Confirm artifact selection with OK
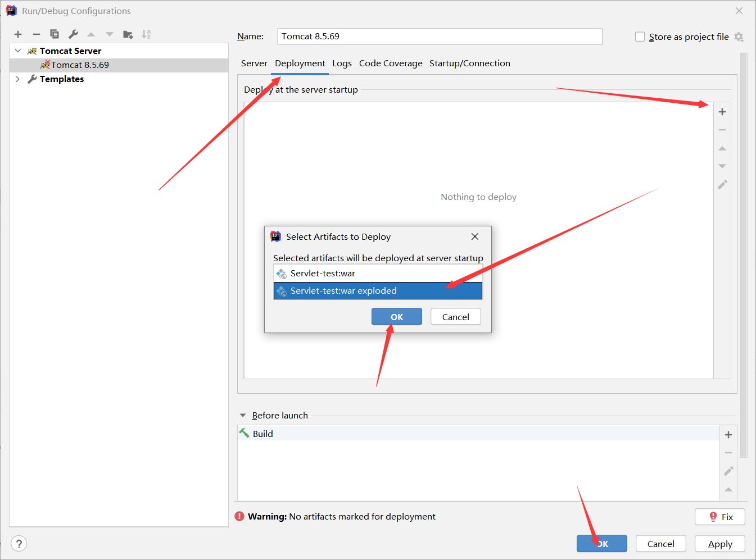 [x=397, y=317]
